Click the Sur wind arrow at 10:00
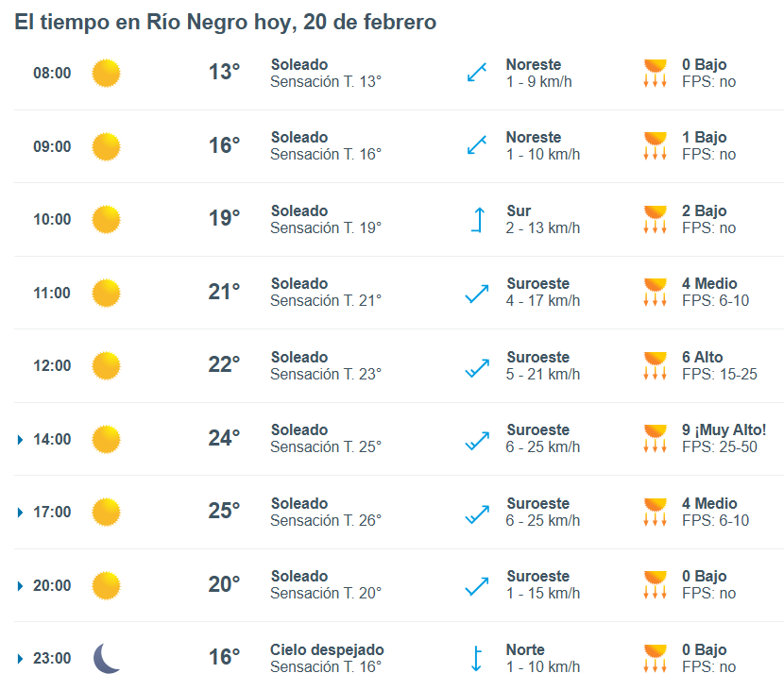The width and height of the screenshot is (784, 690). (476, 219)
